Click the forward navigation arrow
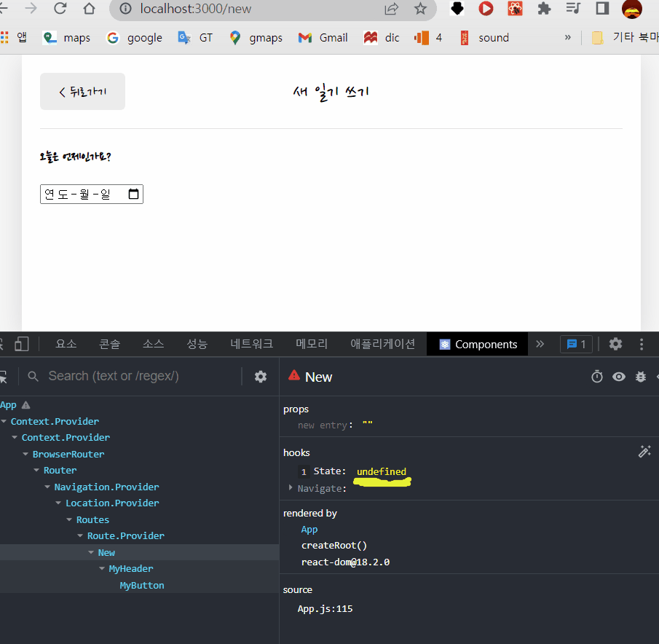The width and height of the screenshot is (659, 644). pos(31,8)
